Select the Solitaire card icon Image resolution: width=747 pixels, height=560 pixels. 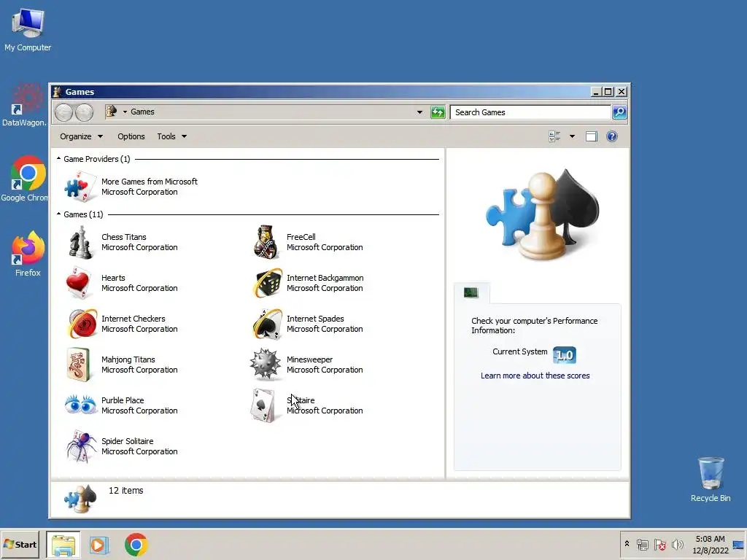click(263, 405)
